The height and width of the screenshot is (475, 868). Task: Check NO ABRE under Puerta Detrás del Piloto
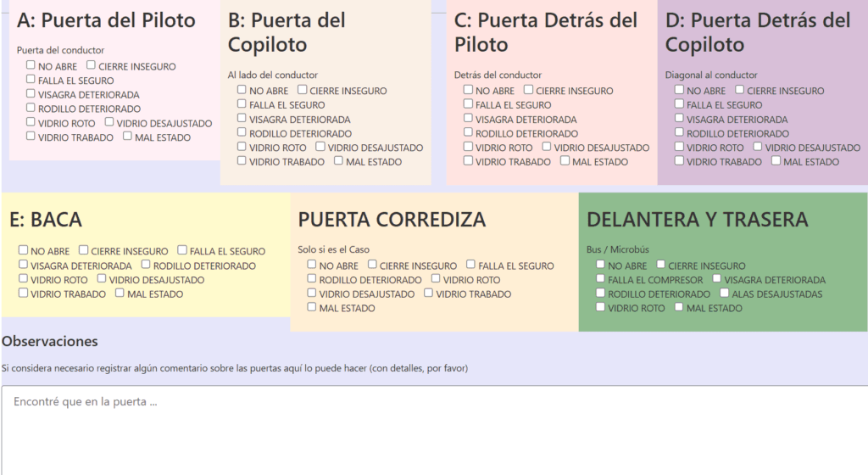[x=468, y=90]
